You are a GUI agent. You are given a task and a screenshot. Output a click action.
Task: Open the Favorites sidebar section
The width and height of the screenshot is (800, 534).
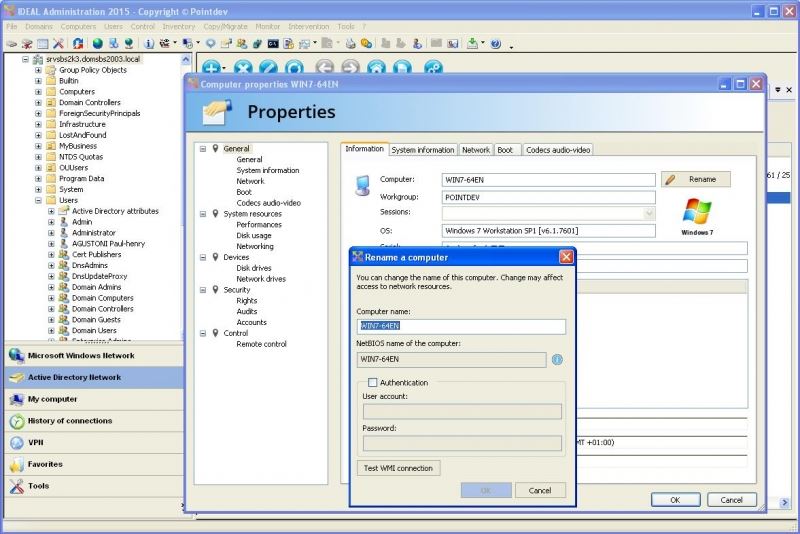[45, 464]
